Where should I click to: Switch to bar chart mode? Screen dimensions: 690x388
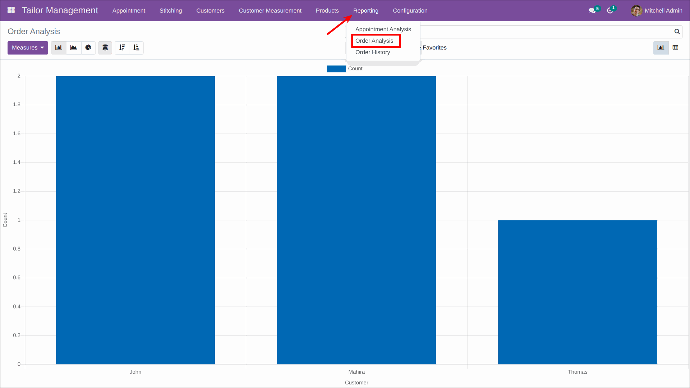point(59,48)
